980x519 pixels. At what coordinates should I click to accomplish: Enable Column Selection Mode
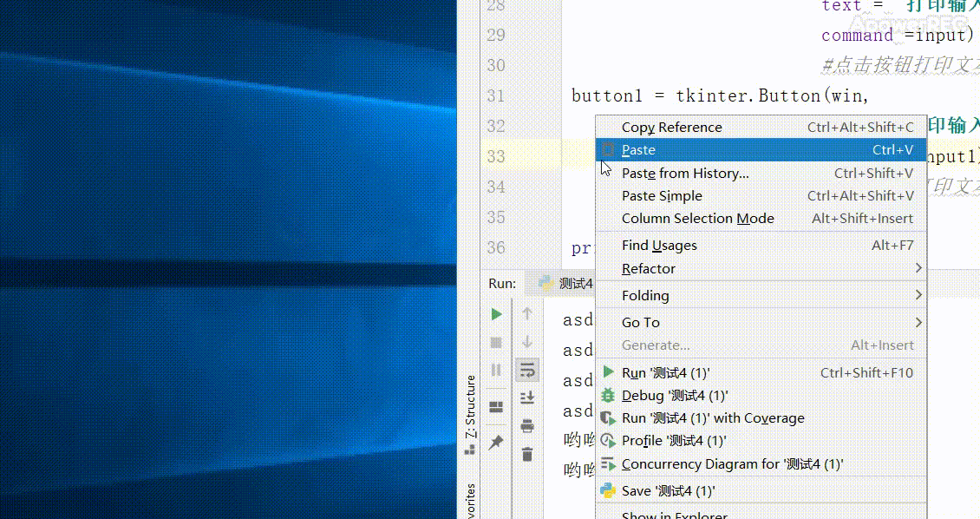[761, 218]
